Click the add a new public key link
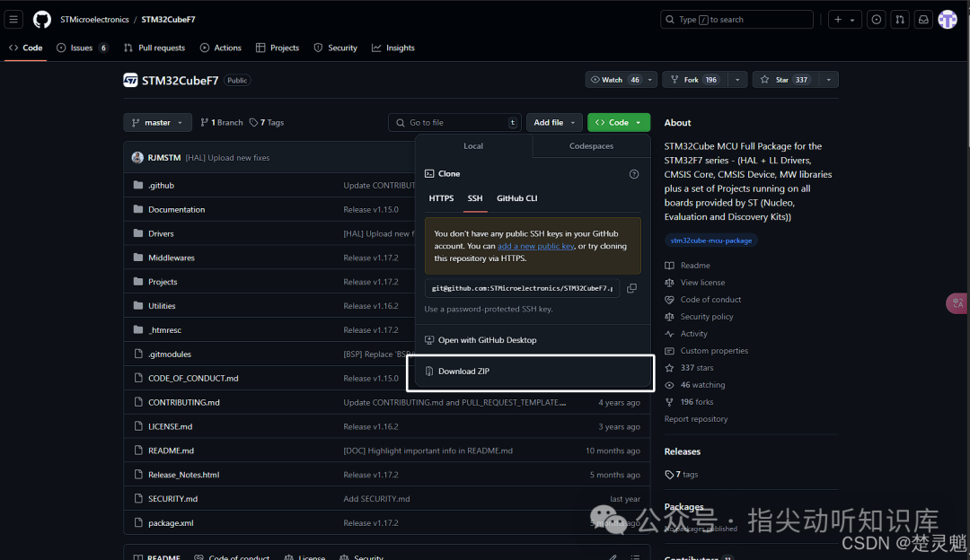 pos(535,246)
